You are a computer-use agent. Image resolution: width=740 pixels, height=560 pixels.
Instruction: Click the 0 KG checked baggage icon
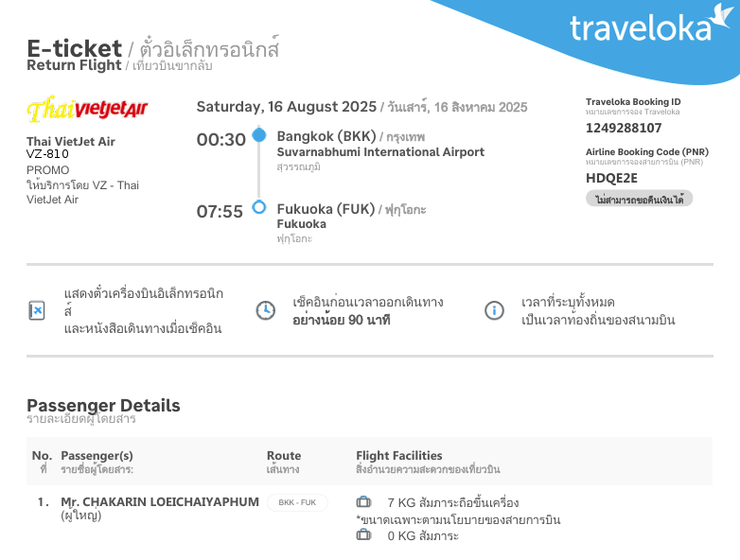pyautogui.click(x=364, y=535)
